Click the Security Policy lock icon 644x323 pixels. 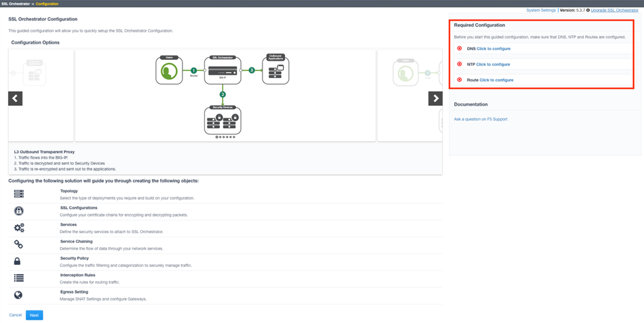pos(18,262)
